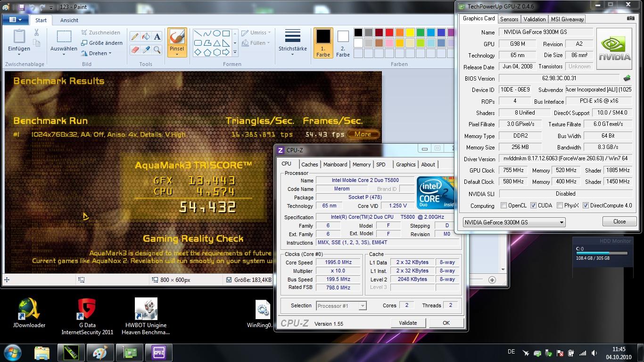Click the Pinsel brush tool icon
This screenshot has width=644, height=362.
(x=177, y=37)
